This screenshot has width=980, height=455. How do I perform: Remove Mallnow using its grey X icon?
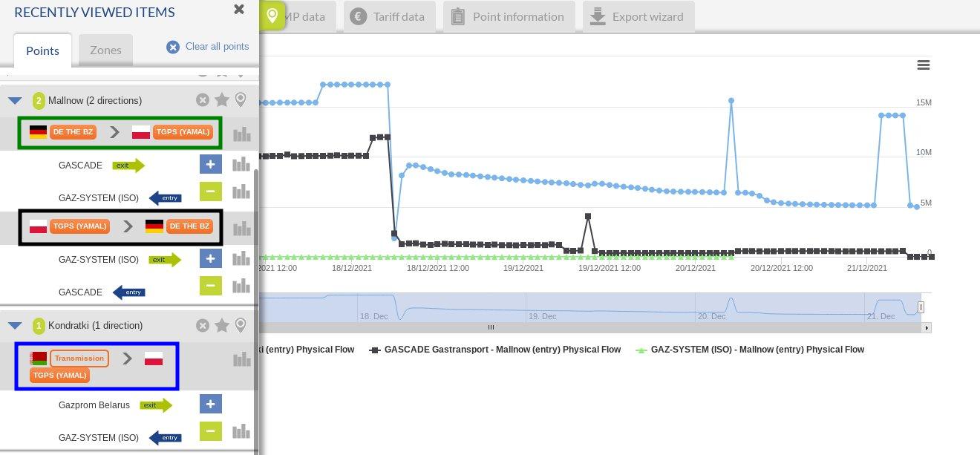203,100
